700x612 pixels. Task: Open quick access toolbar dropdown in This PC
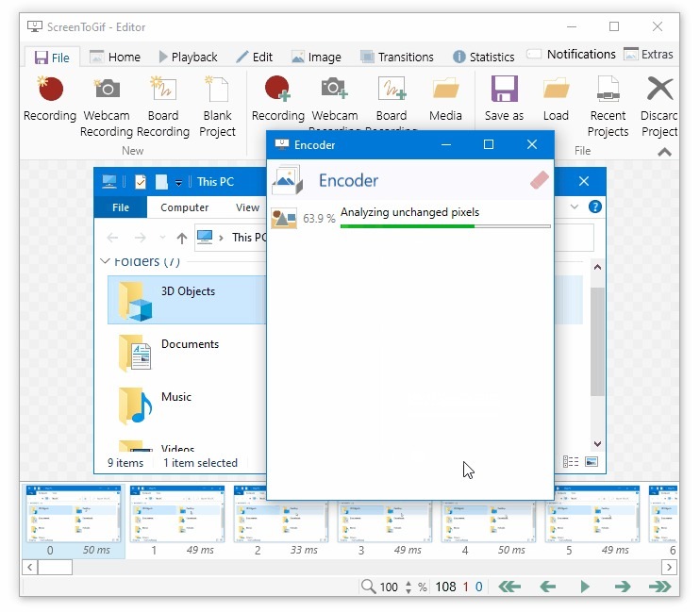178,183
